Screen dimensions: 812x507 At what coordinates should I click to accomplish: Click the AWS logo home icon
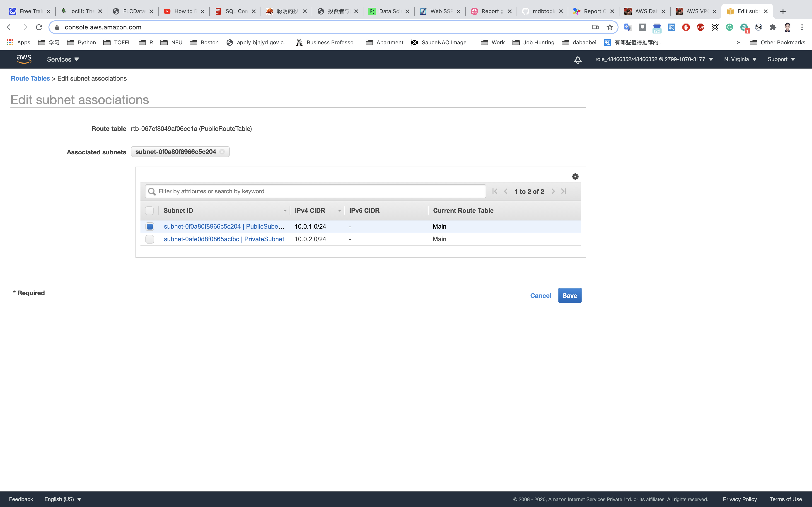24,59
